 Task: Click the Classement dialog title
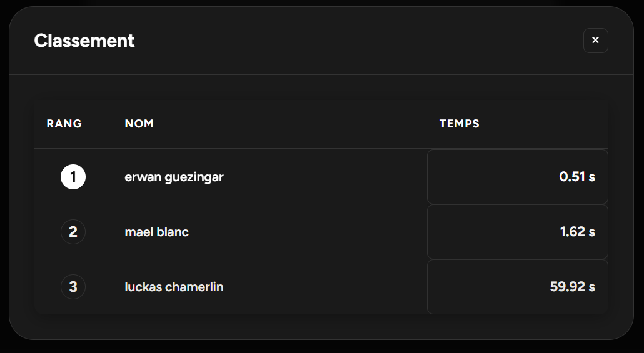click(x=84, y=41)
